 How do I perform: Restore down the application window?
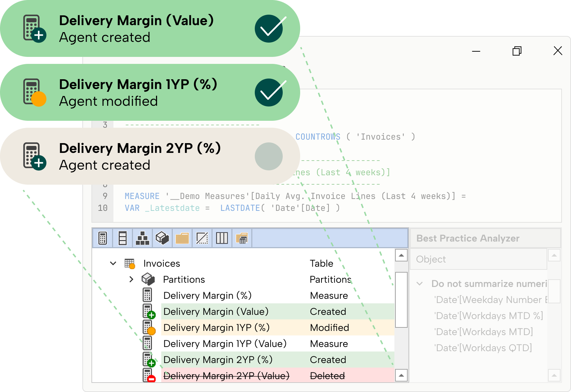(517, 51)
